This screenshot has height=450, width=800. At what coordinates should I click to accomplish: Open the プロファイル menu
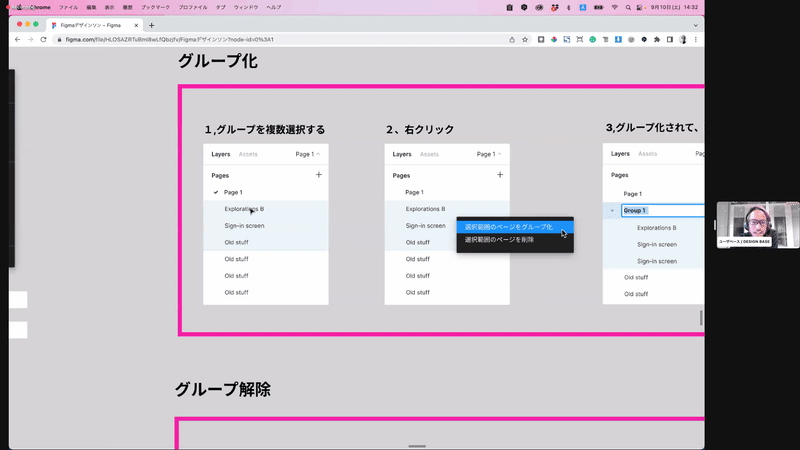click(193, 7)
